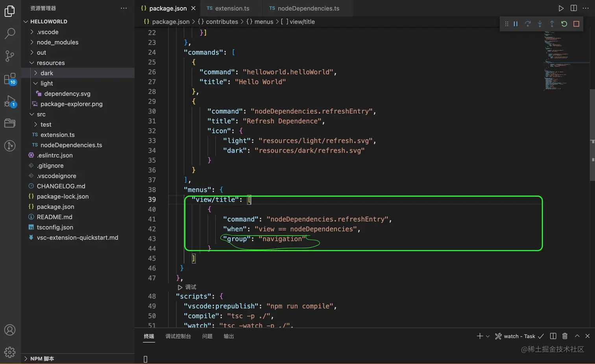This screenshot has width=595, height=364.
Task: Expand the NPM 脚本 section
Action: 78,358
